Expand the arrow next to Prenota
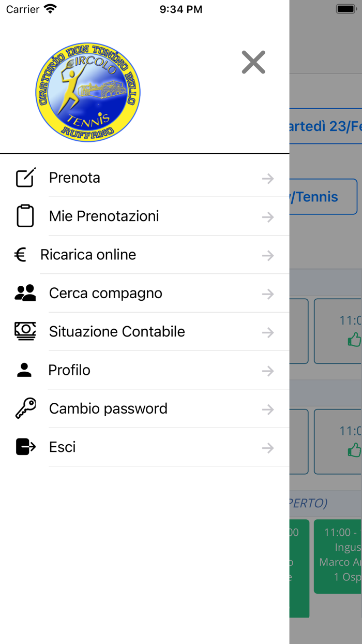Screen dimensions: 362x644 (268, 178)
